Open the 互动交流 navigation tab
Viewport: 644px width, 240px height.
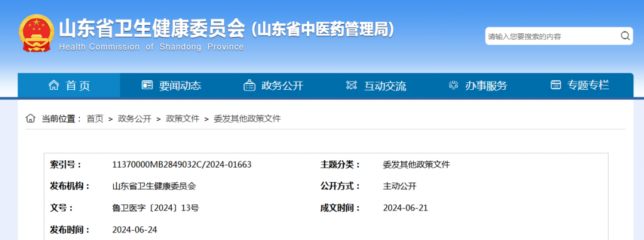click(x=376, y=85)
